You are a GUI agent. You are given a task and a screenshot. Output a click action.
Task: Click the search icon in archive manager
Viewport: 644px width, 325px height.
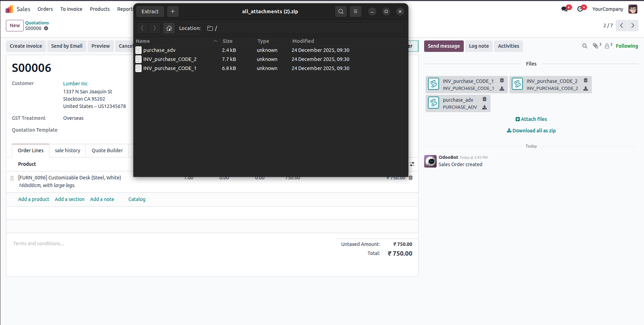coord(341,11)
